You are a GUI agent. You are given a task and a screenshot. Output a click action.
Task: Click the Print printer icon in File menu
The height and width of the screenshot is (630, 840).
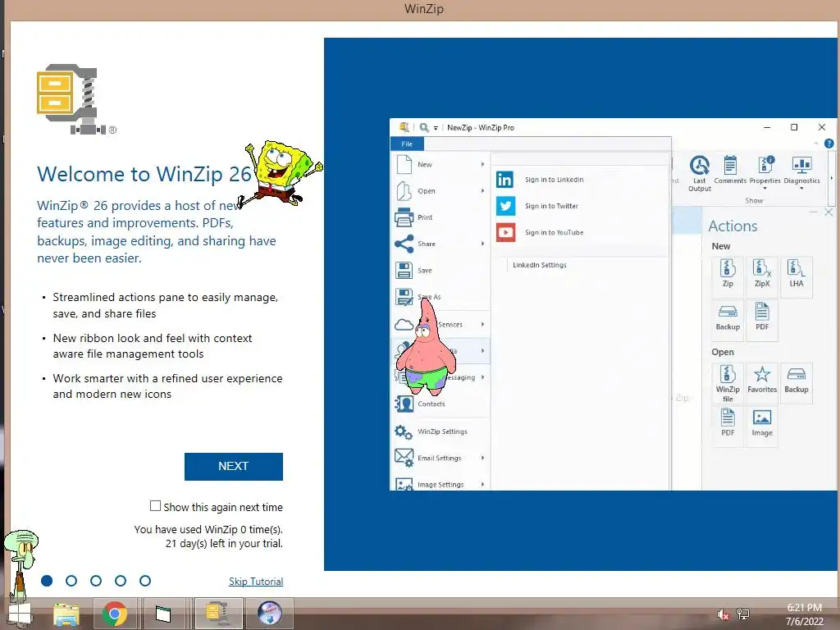pyautogui.click(x=404, y=217)
